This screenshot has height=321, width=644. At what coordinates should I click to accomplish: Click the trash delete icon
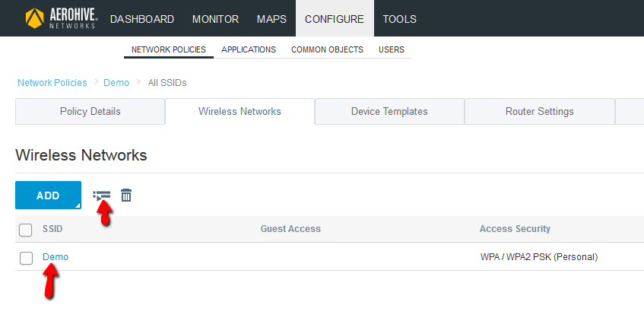(126, 195)
